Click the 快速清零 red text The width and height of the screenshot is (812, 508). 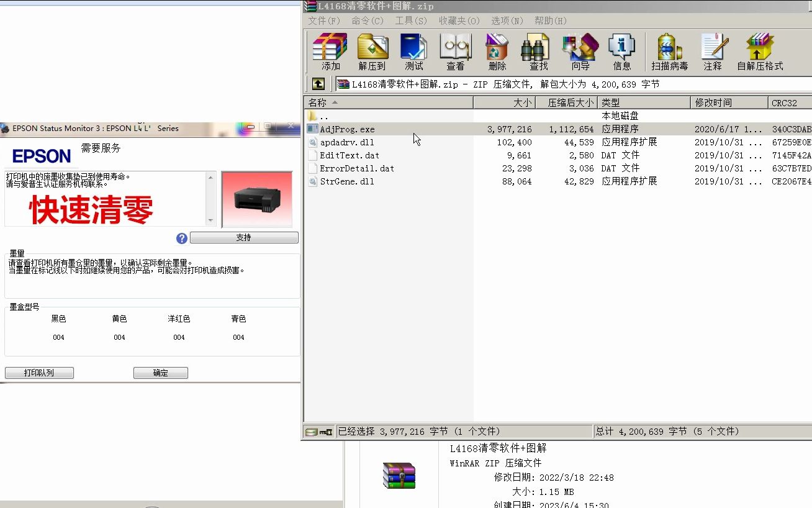point(91,210)
